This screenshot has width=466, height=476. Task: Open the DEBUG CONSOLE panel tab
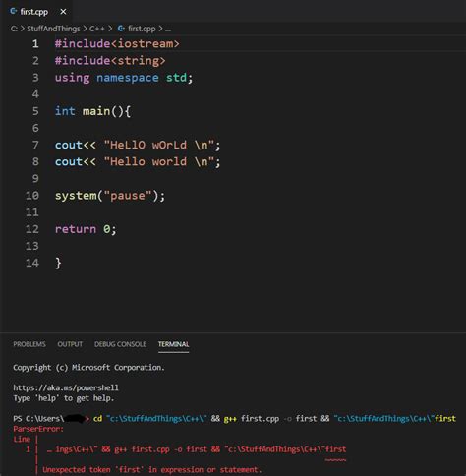(x=120, y=344)
